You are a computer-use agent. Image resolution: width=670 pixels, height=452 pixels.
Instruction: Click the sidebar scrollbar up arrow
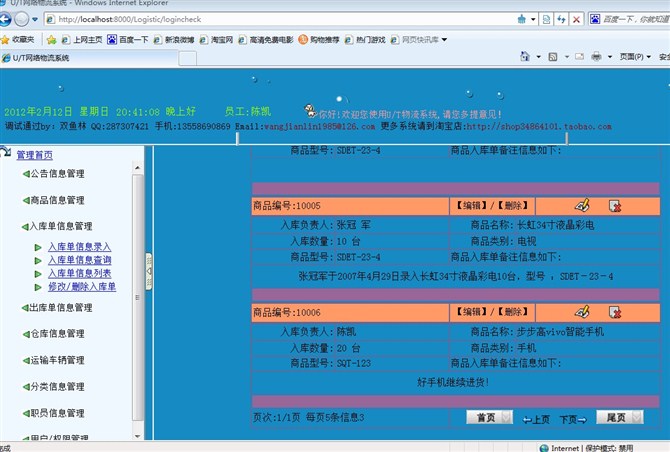tap(138, 168)
